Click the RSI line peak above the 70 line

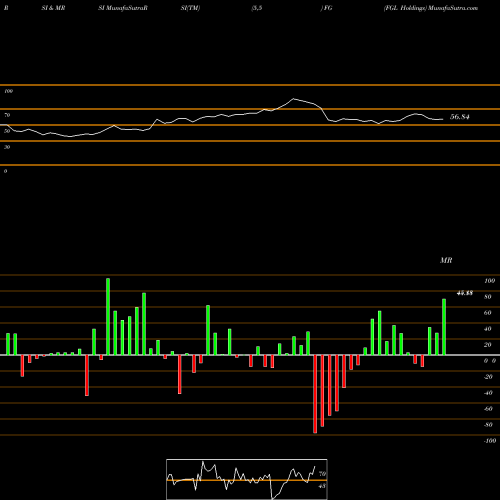coord(293,99)
